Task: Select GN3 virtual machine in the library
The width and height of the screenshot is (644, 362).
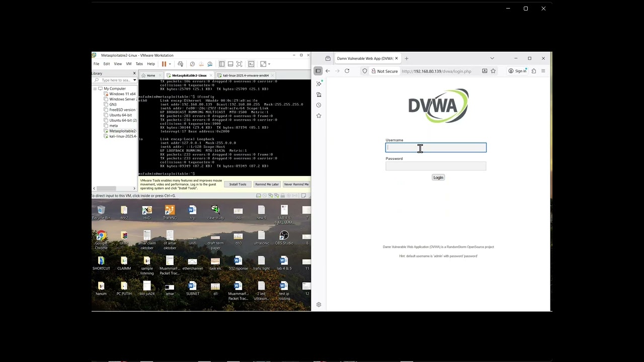Action: tap(110, 105)
